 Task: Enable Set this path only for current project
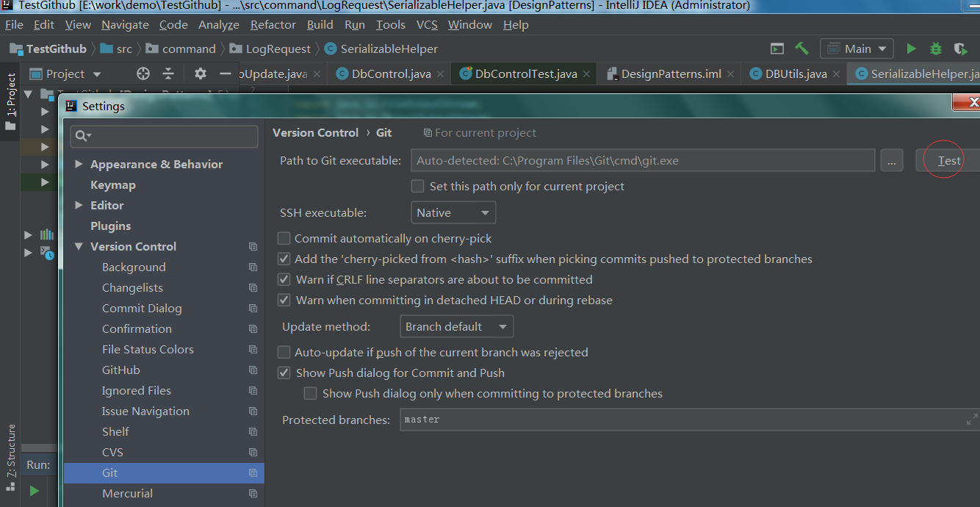(417, 187)
